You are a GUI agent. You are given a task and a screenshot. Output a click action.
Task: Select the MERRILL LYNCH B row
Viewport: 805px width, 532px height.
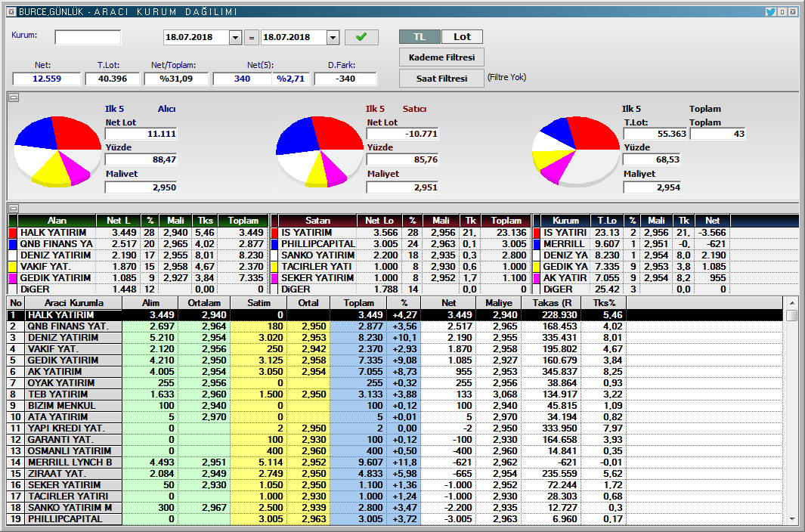point(395,462)
